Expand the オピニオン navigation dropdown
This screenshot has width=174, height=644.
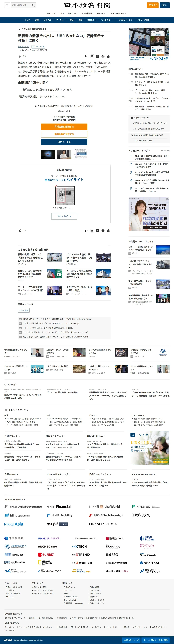93,20
